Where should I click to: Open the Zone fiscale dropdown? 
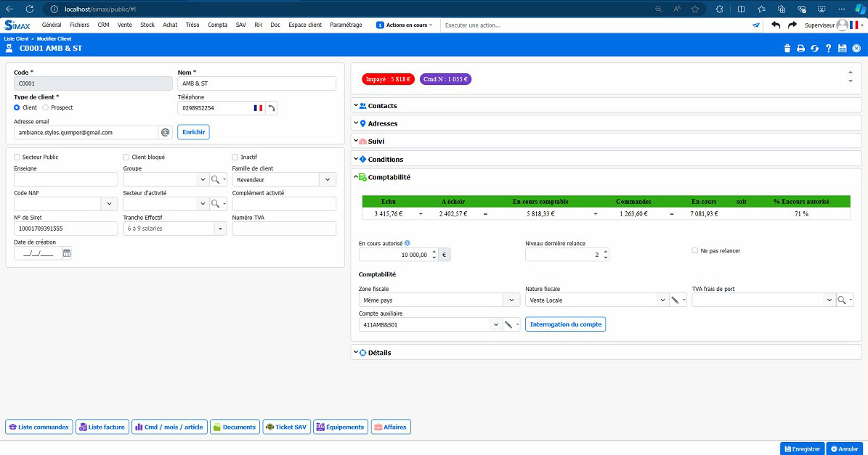[x=511, y=300]
